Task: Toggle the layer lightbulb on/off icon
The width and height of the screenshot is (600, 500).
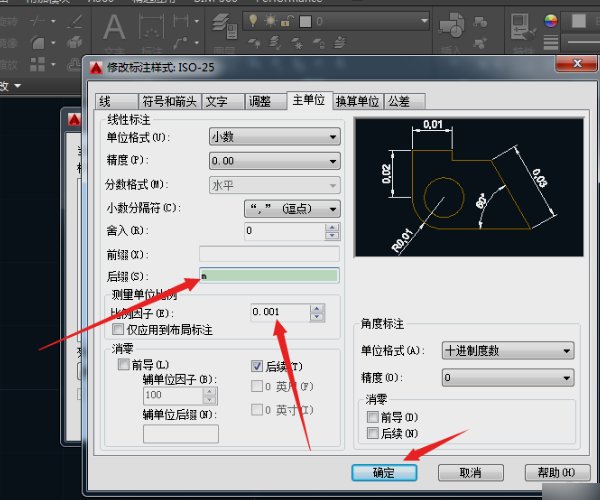Action: coord(253,21)
